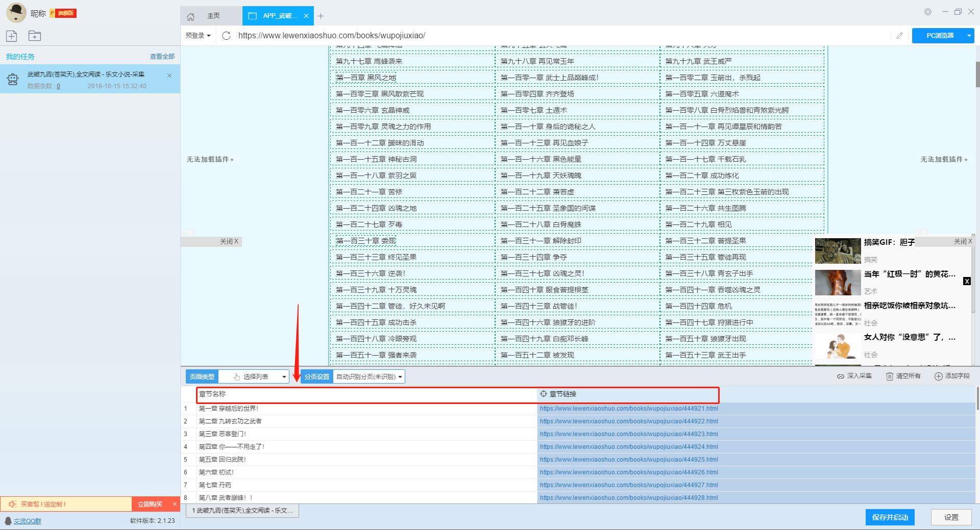Open link ending 444922.html
This screenshot has width=980, height=530.
coord(629,421)
